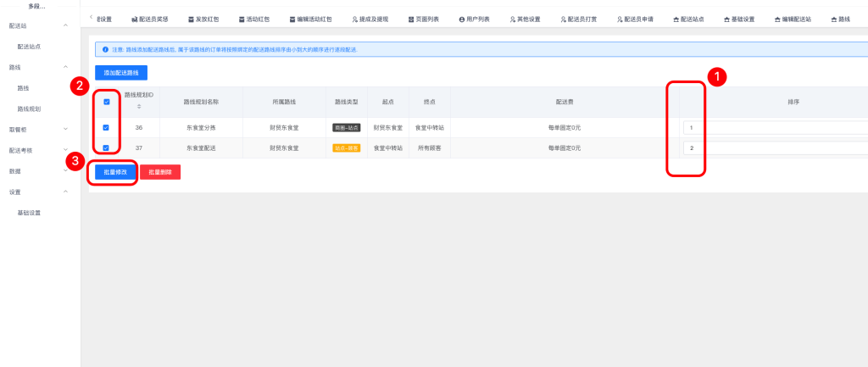Click the 提成及提现 tab icon
The width and height of the screenshot is (868, 367).
pos(353,19)
